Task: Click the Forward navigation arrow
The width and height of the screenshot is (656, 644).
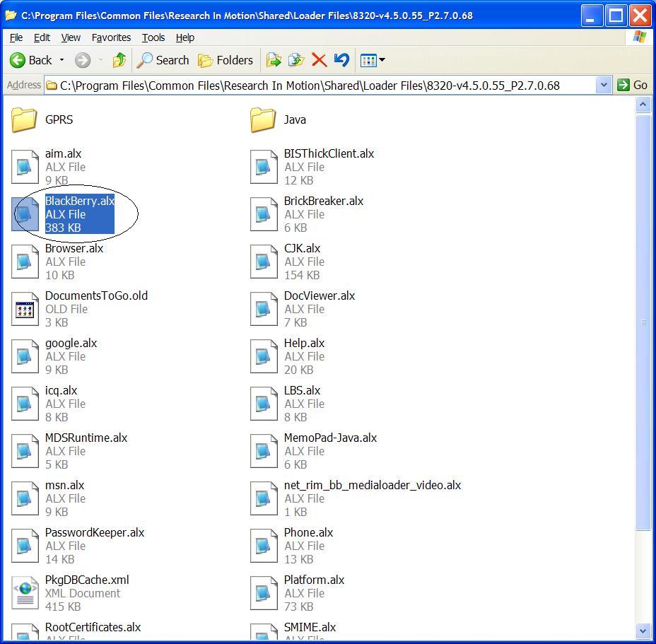Action: coord(83,60)
